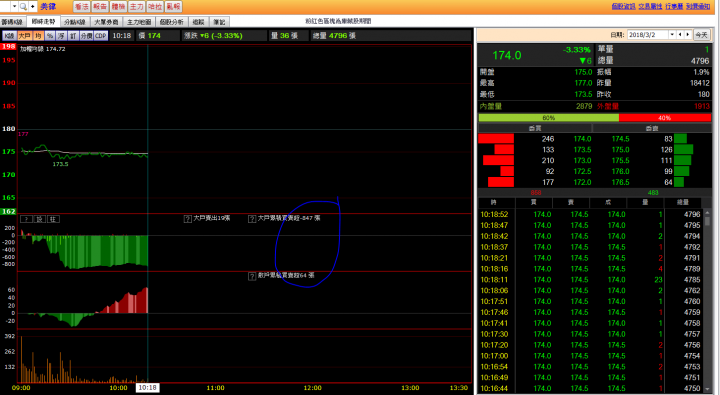Toggle the K線 chart mode button
720x395 pixels.
tap(9, 35)
